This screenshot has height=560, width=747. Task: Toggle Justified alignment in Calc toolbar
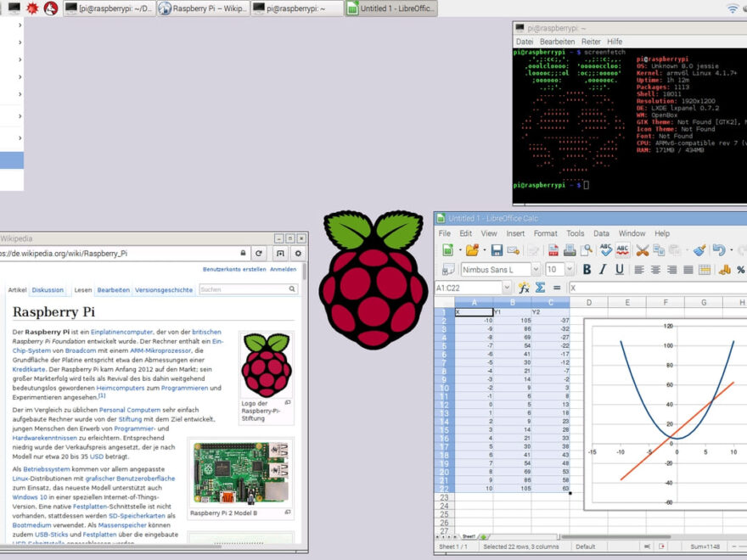tap(688, 270)
